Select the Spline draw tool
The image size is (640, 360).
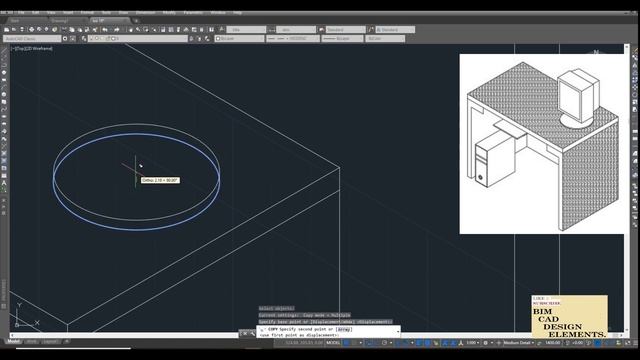(x=4, y=109)
